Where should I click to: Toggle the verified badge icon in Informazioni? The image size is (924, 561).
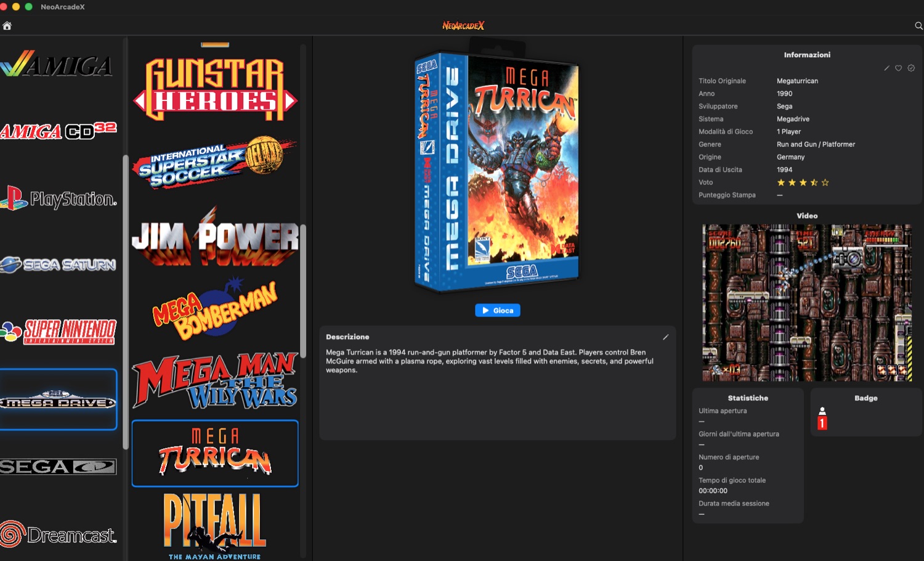coord(911,68)
